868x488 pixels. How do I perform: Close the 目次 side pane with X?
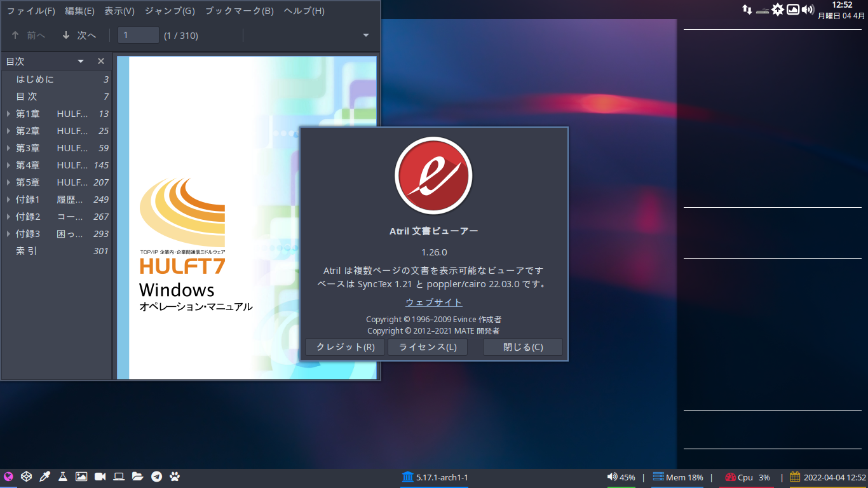coord(100,62)
